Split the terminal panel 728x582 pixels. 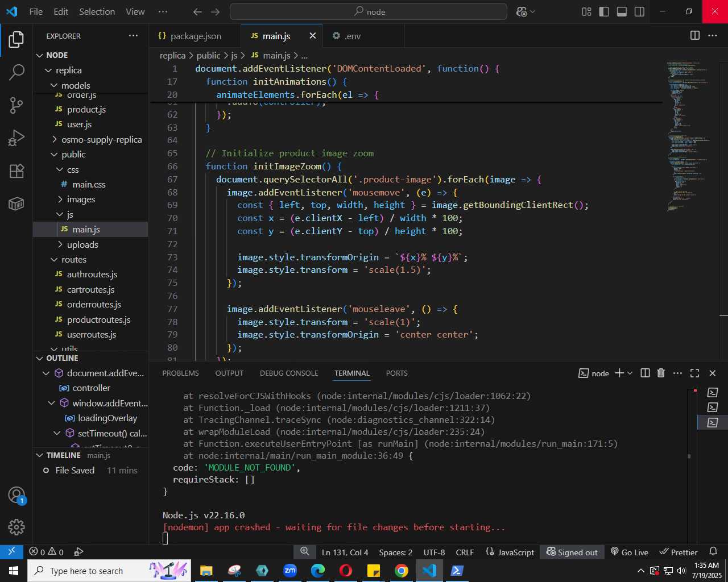[645, 373]
